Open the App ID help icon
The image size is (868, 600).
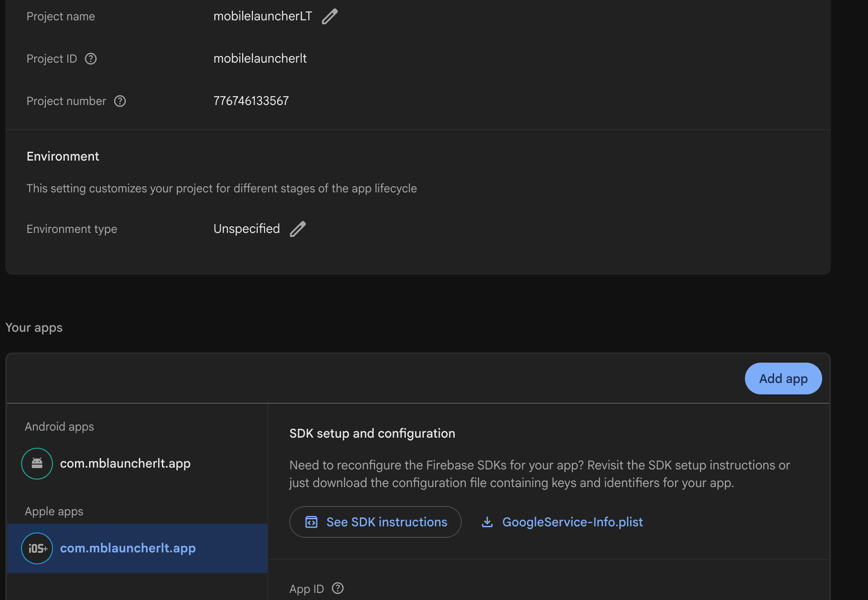coord(338,588)
